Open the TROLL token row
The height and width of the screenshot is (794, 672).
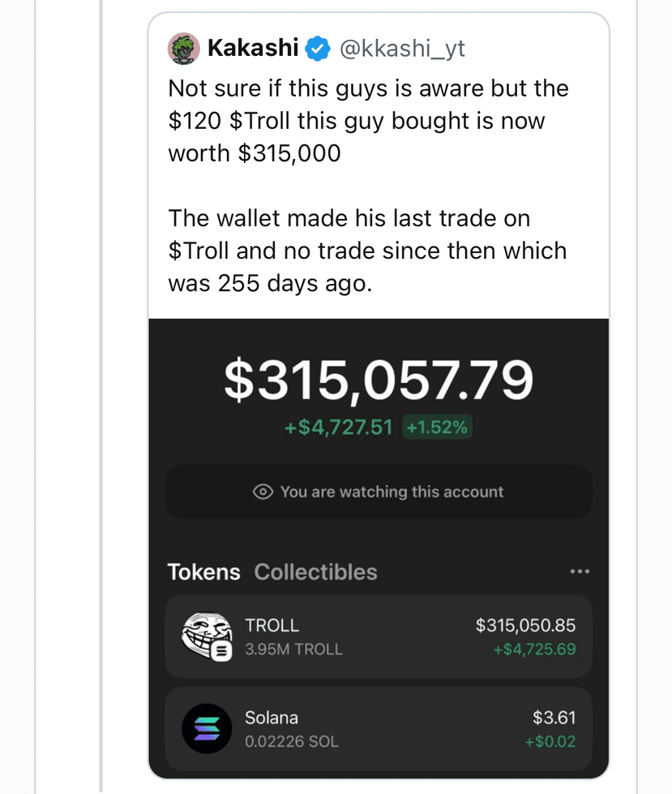(x=379, y=637)
